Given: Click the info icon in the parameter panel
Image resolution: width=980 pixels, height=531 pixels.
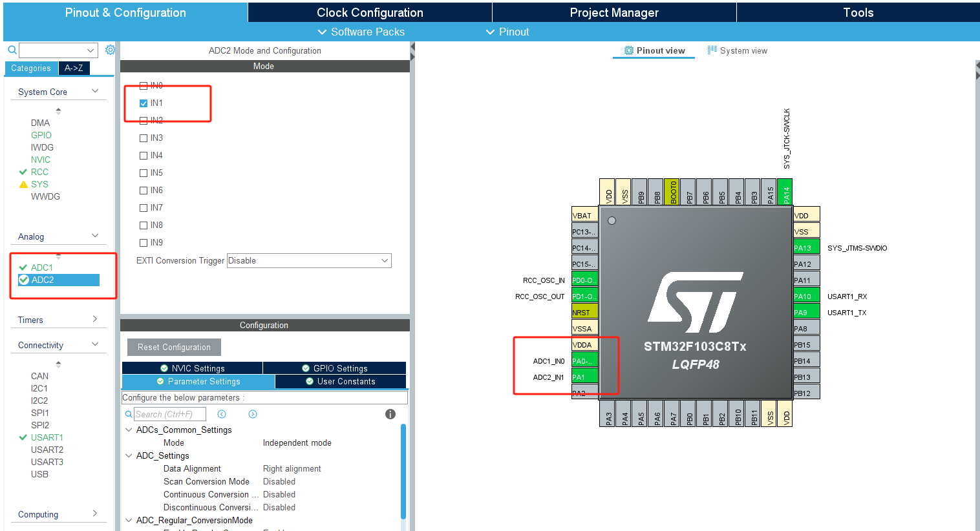Looking at the screenshot, I should pos(390,414).
